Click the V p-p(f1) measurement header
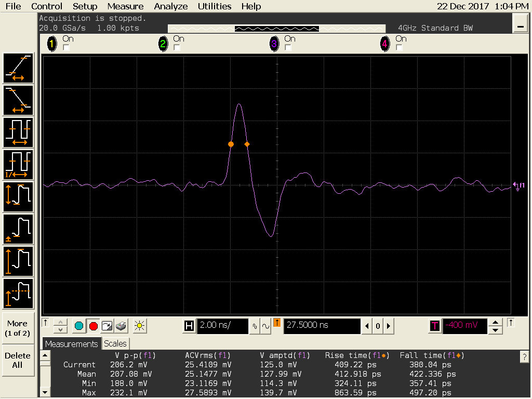Screen dimensions: 532x399 [x=135, y=355]
